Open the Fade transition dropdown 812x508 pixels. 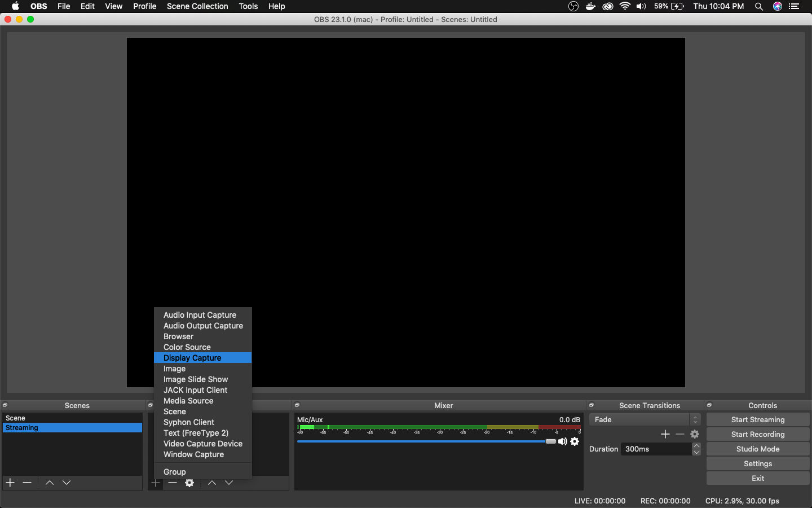tap(645, 419)
